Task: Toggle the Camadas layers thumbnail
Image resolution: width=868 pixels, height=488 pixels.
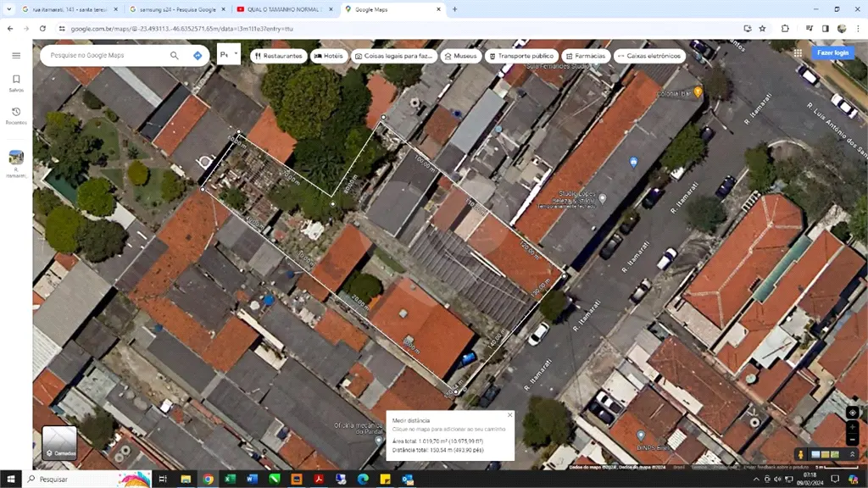Action: (x=59, y=442)
